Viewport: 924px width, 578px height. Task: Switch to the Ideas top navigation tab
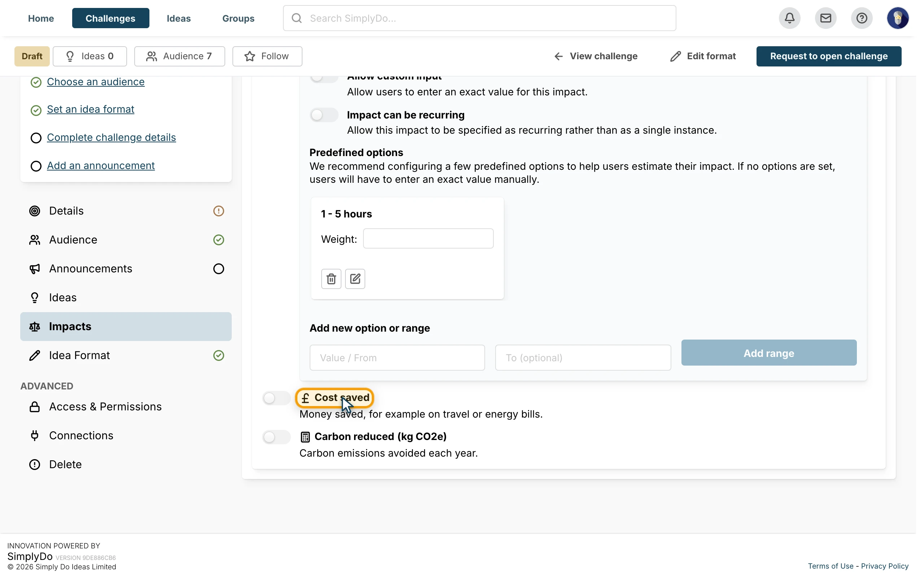click(179, 18)
